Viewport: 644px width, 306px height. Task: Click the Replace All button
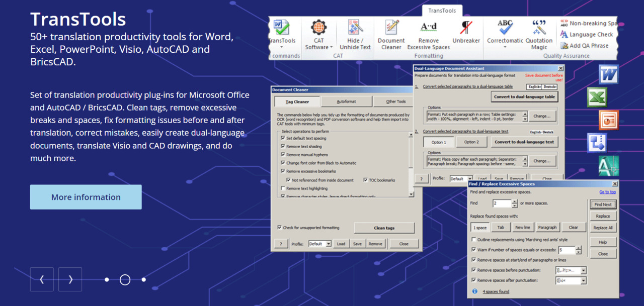tap(603, 228)
